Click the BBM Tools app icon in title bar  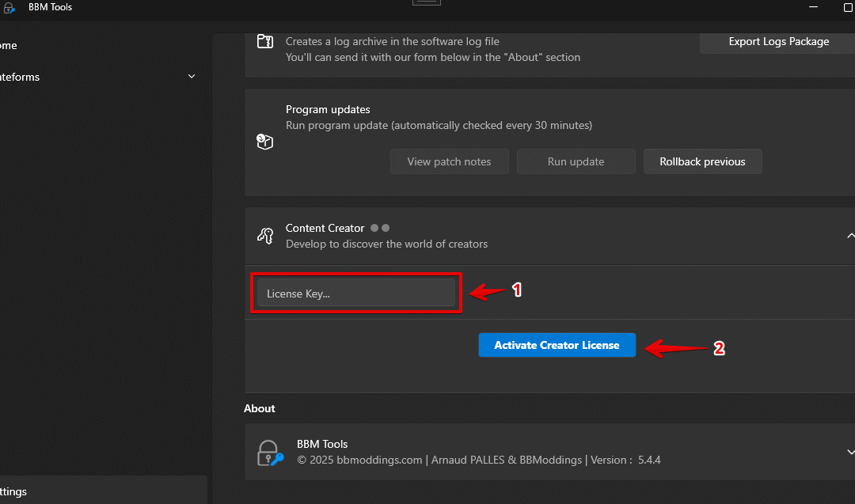coord(9,8)
